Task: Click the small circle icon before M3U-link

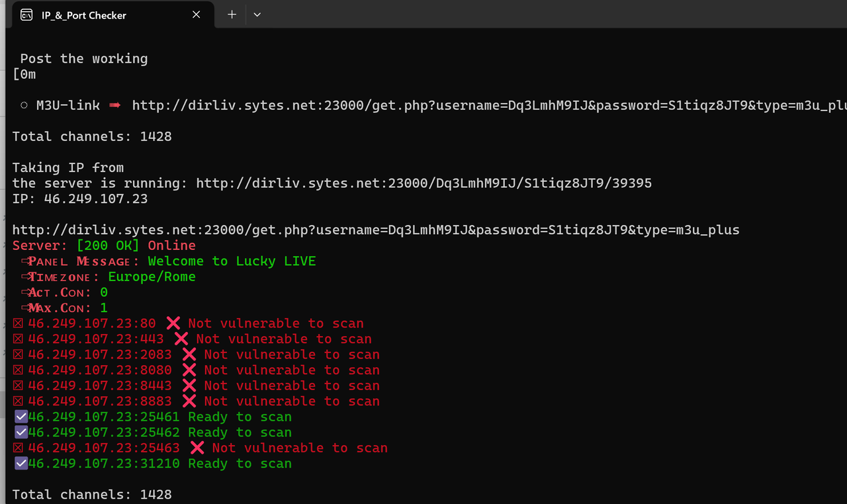Action: click(24, 105)
